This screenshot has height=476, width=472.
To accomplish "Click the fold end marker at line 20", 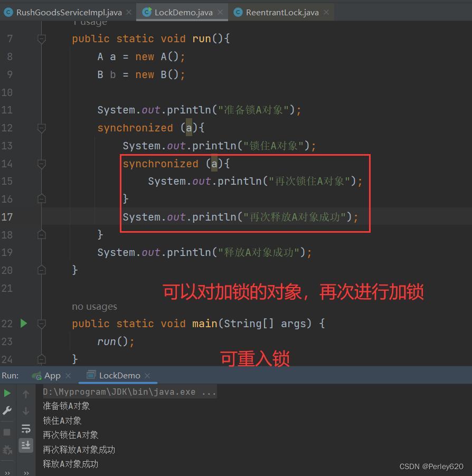I will pos(42,270).
